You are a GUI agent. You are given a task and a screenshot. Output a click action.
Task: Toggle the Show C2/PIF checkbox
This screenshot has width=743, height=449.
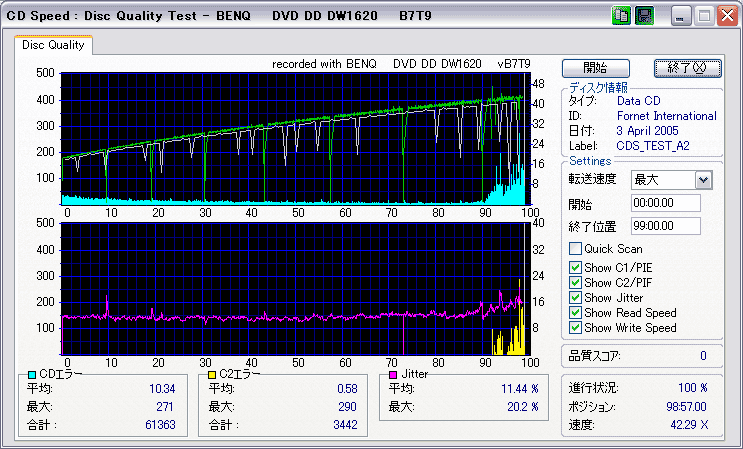click(x=575, y=282)
